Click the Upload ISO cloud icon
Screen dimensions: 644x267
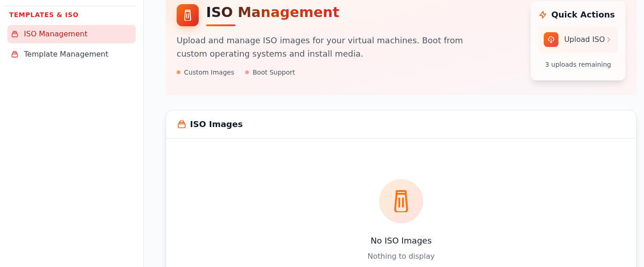point(551,40)
